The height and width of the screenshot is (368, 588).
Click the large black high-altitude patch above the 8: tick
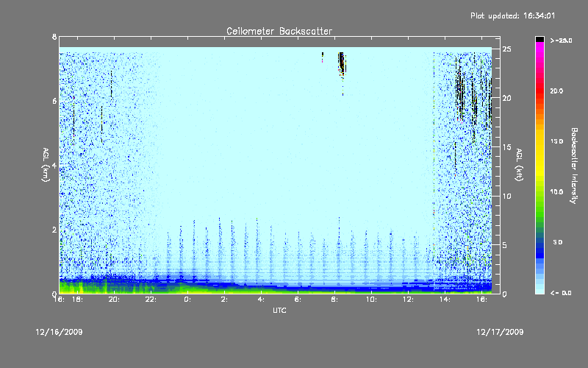tap(342, 64)
